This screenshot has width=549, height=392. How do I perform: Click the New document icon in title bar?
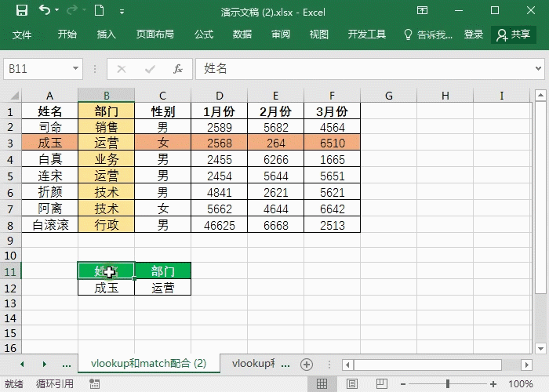click(x=99, y=12)
